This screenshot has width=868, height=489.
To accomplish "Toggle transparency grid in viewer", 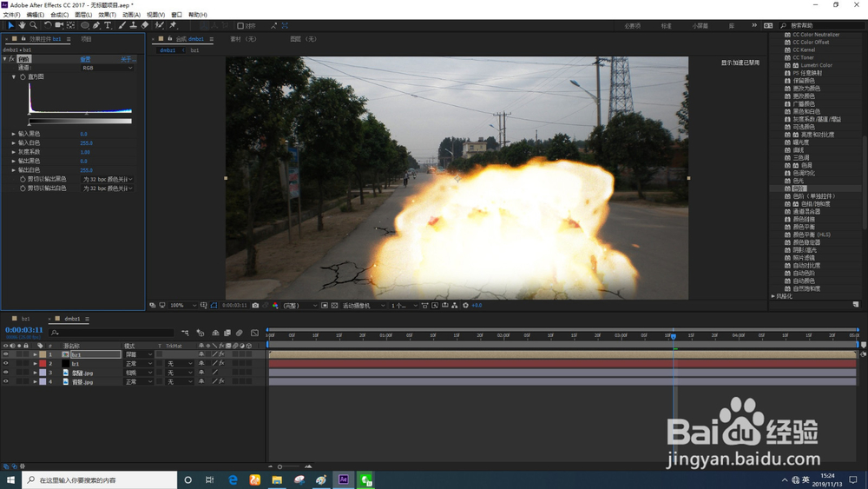I will tap(334, 305).
